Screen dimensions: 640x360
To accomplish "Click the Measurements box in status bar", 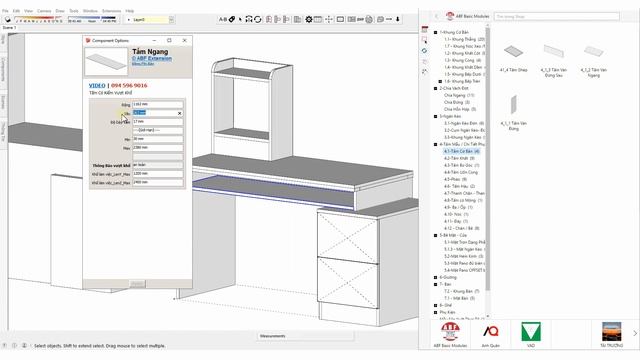I will [x=306, y=336].
